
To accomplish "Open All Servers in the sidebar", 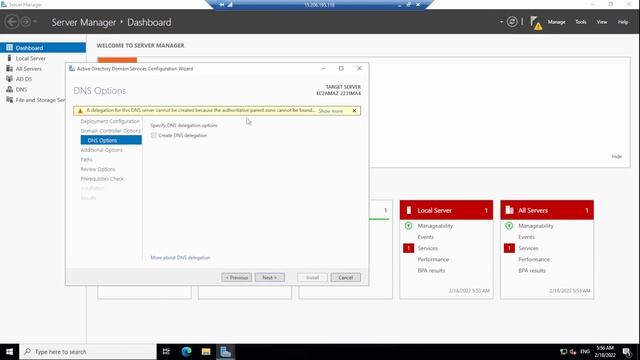I will (29, 69).
